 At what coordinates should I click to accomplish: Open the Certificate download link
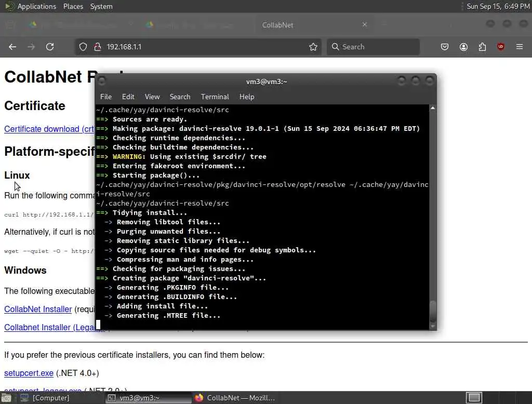click(49, 129)
